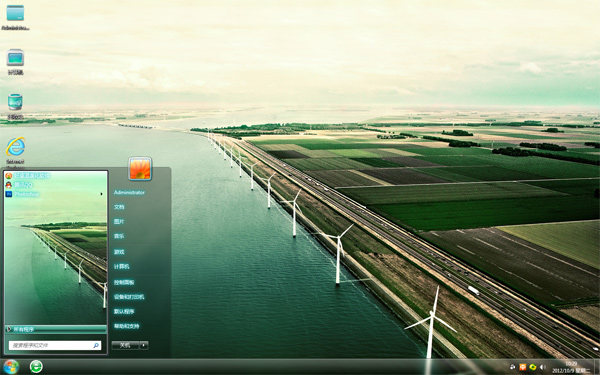The image size is (600, 375).
Task: Click the green-yellow round tray icon
Action: [x=533, y=367]
